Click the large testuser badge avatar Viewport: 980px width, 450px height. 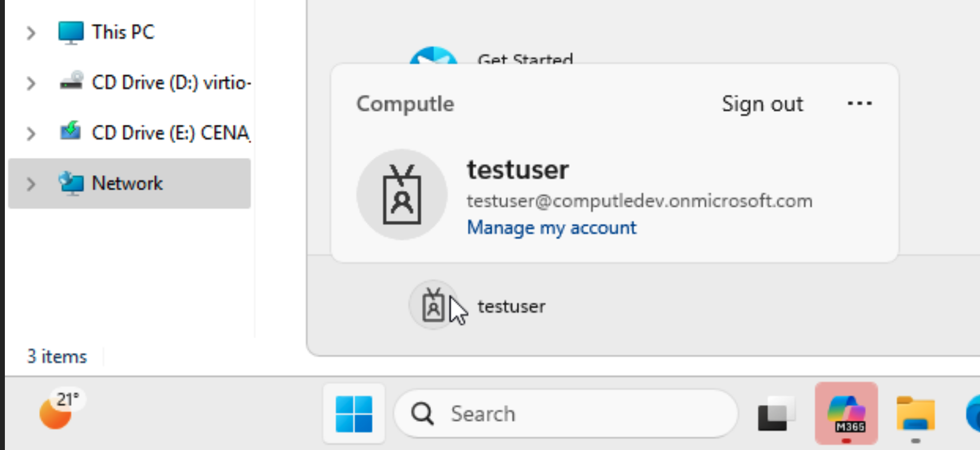coord(402,195)
